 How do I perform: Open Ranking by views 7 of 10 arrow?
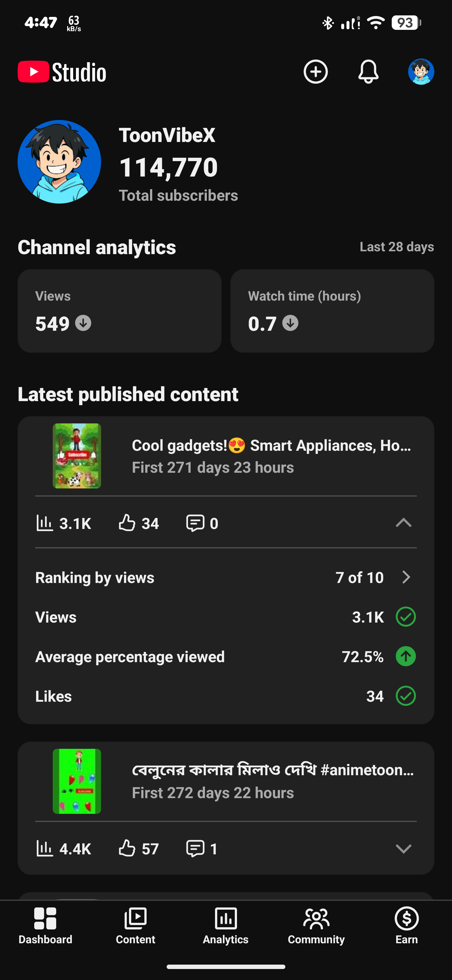(x=406, y=577)
